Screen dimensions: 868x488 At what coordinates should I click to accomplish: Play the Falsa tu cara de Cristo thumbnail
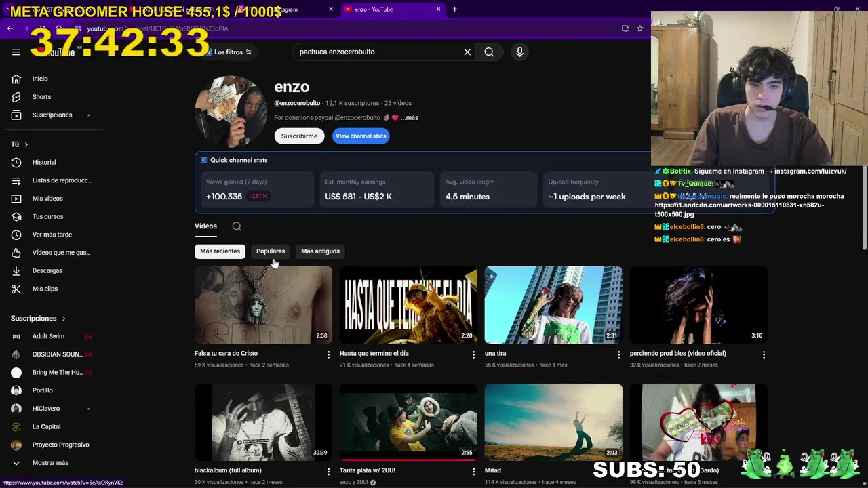click(x=263, y=305)
